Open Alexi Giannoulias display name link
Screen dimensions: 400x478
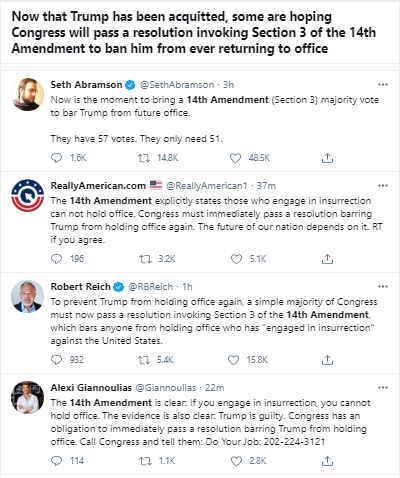click(91, 388)
